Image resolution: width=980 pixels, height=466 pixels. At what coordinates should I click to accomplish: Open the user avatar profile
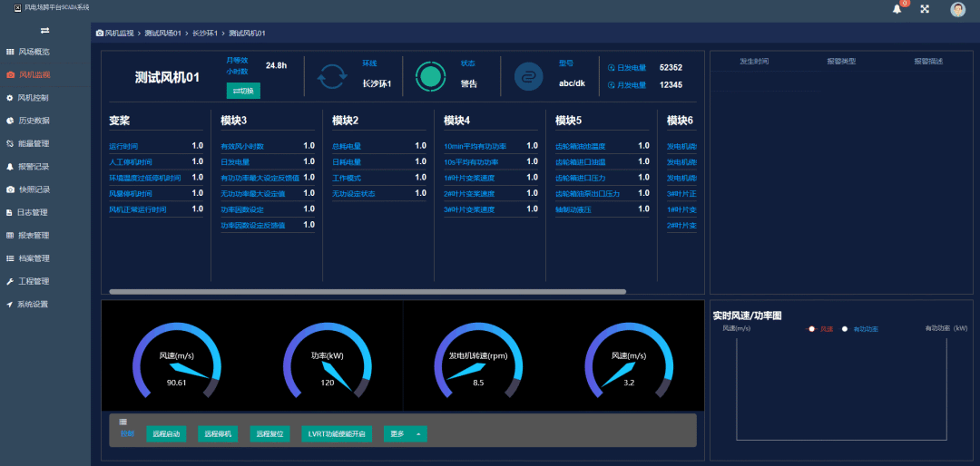957,9
